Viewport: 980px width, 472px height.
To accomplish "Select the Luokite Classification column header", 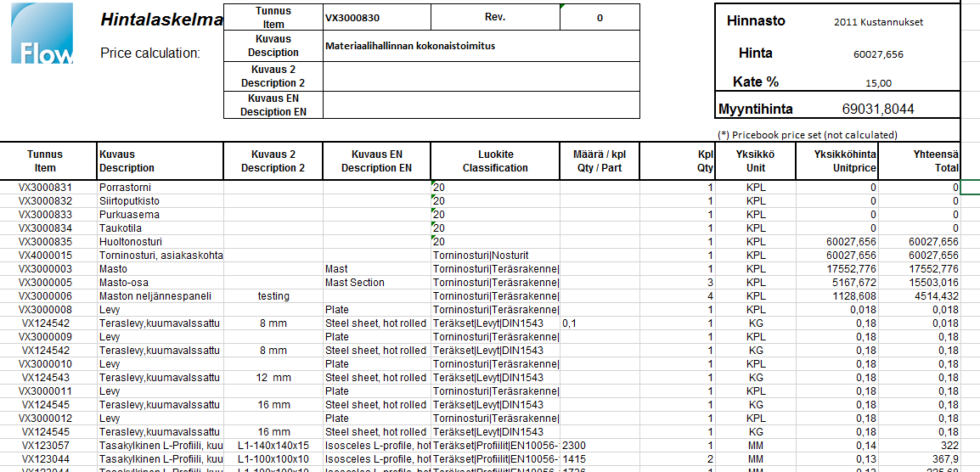I will coord(495,161).
